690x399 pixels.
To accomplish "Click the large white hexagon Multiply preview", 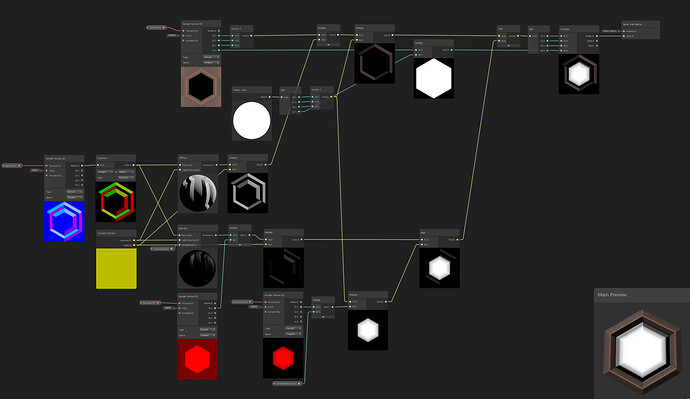I will (433, 78).
